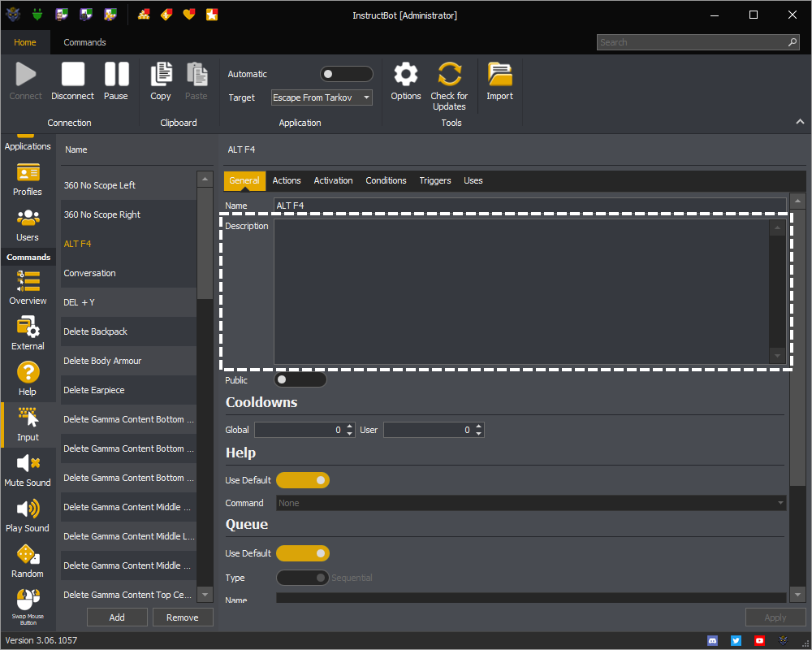The width and height of the screenshot is (812, 650).
Task: Click into the Search field
Action: click(691, 42)
